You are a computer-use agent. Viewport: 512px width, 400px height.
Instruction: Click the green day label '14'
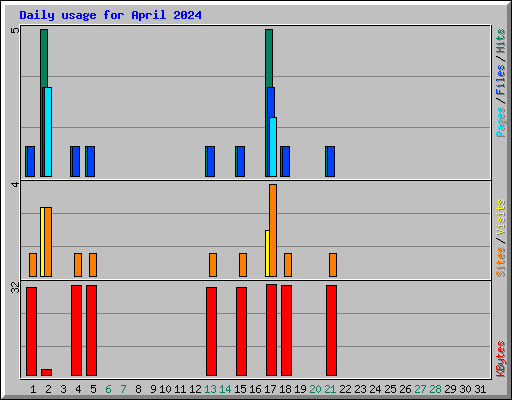225,389
